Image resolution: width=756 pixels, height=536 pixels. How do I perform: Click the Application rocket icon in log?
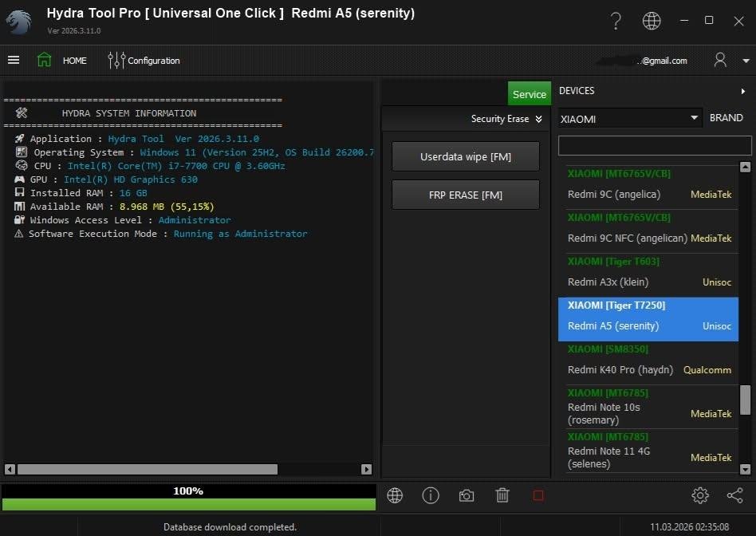coord(19,139)
